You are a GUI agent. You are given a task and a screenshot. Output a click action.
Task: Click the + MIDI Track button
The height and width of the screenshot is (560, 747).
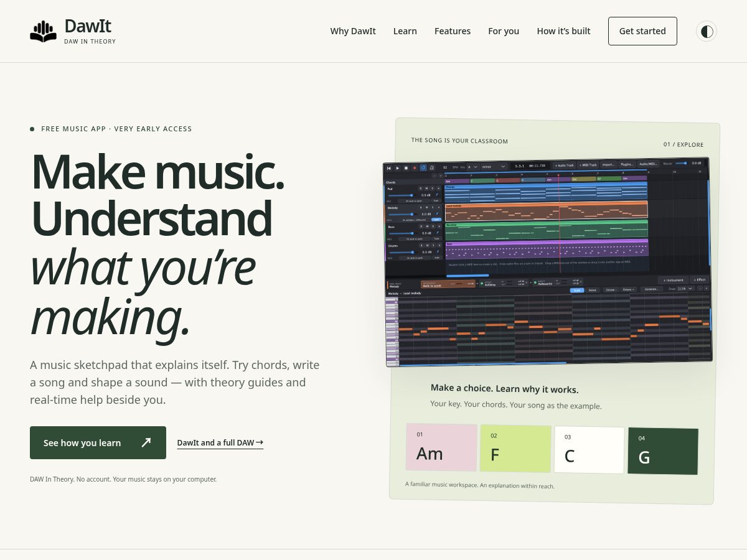[x=588, y=165]
